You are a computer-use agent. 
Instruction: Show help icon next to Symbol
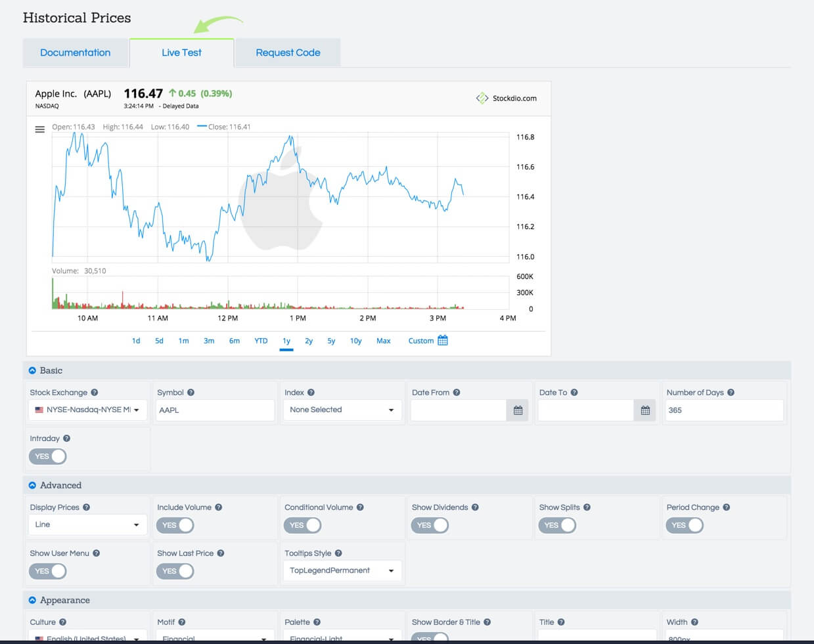(x=191, y=393)
